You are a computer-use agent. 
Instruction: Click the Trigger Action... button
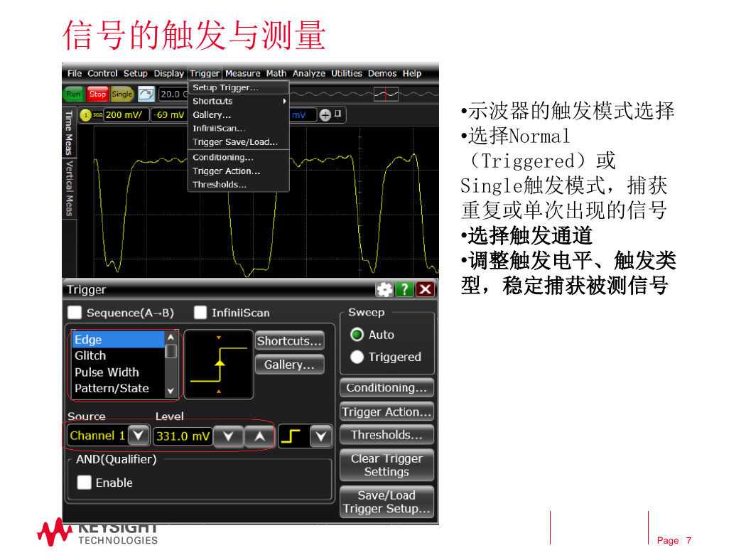tap(386, 411)
